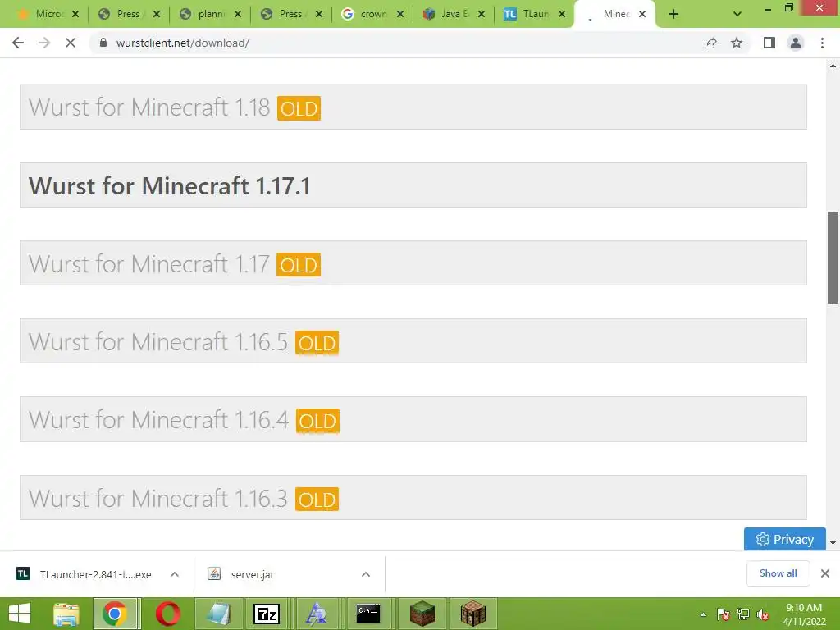Click the browser forward arrow

[x=44, y=43]
